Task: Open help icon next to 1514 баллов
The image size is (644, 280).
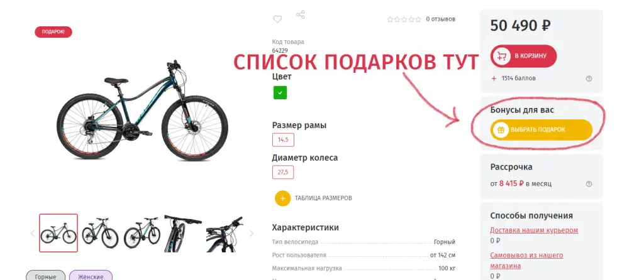Action: pos(589,78)
